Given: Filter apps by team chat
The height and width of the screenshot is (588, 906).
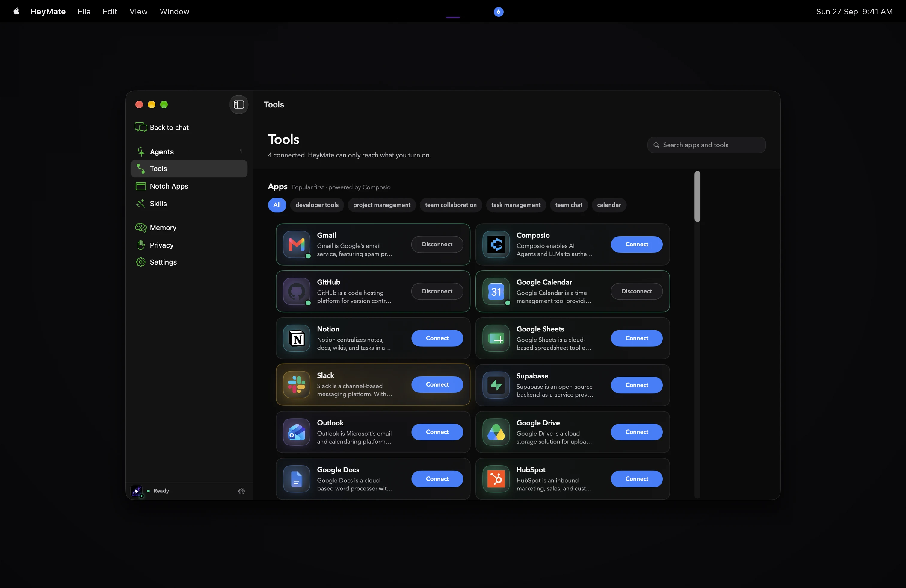Looking at the screenshot, I should (x=569, y=205).
